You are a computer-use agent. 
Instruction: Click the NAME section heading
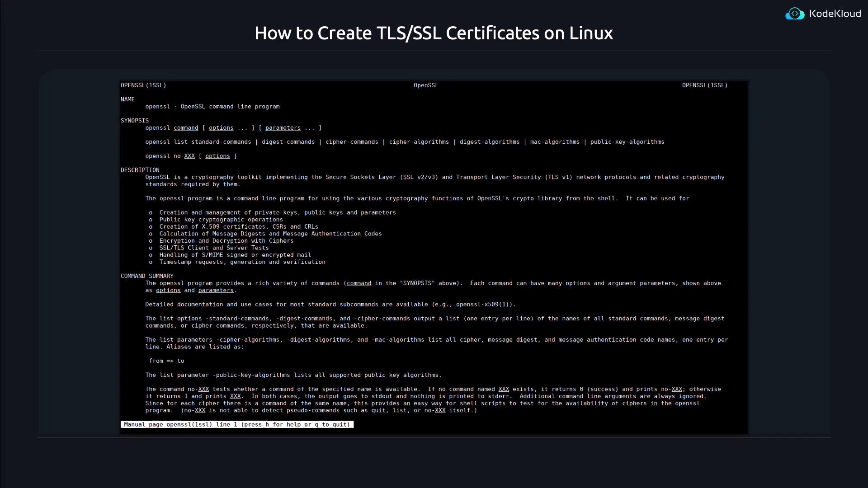127,99
